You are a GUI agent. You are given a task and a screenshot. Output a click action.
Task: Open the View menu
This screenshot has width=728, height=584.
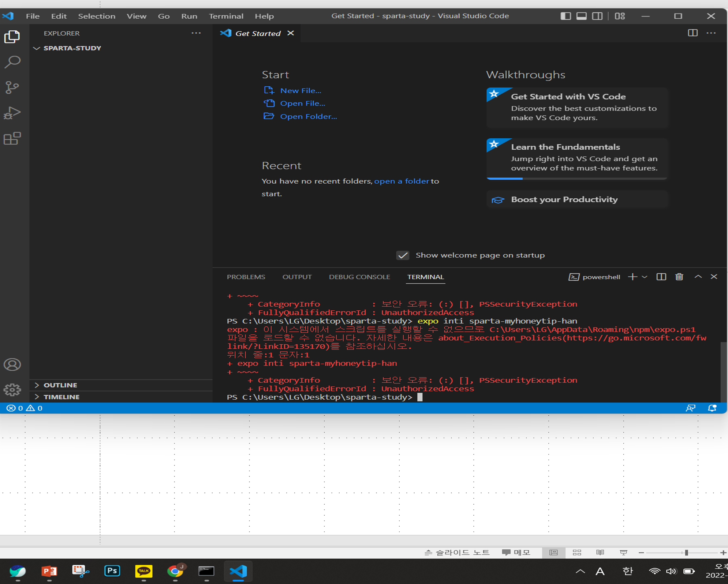coord(137,16)
